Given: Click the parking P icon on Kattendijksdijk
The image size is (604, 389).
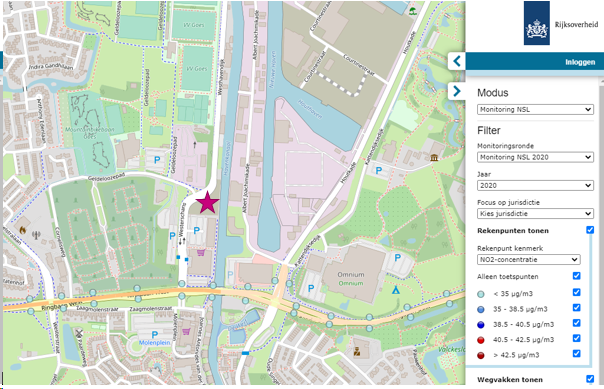Looking at the screenshot, I should (379, 170).
